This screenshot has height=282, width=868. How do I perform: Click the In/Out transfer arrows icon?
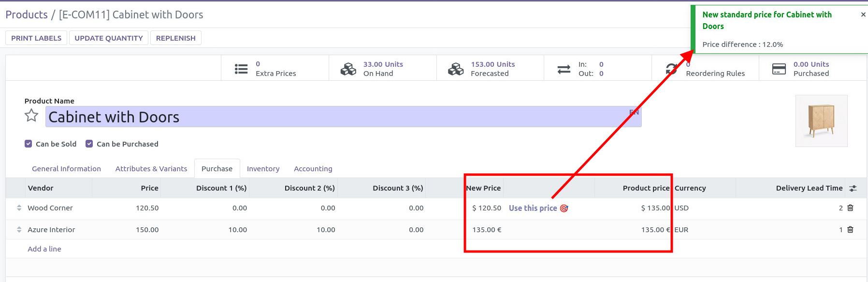pos(564,69)
